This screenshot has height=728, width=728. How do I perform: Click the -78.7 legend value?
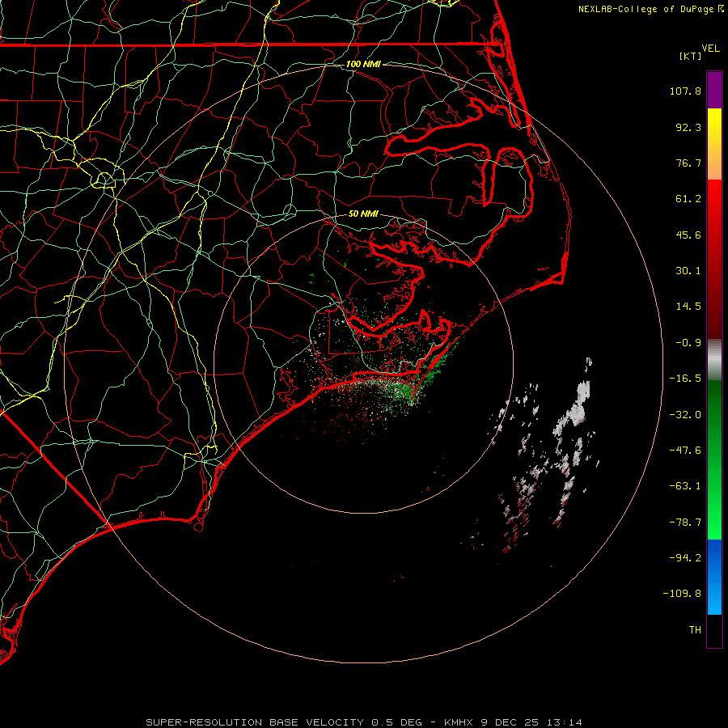685,523
